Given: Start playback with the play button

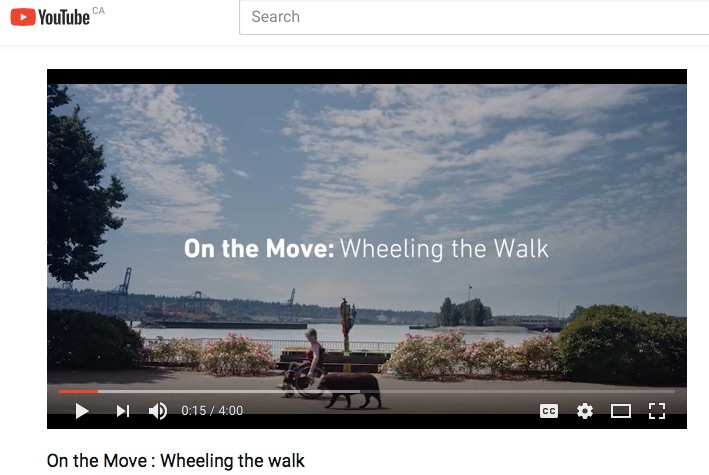Looking at the screenshot, I should coord(82,411).
